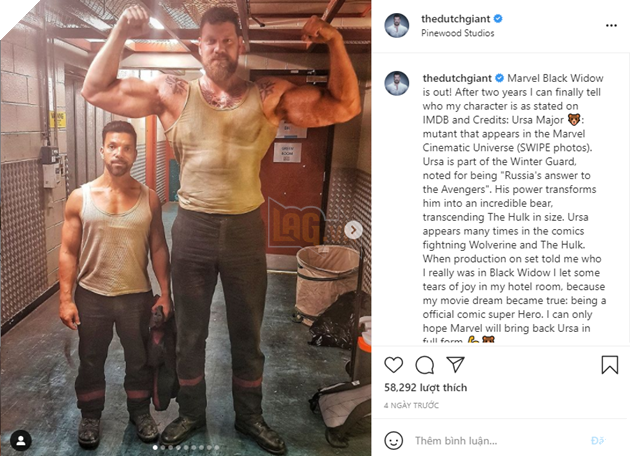Screen dimensions: 630x456
Task: Open thedutchgiant username in the header
Action: click(x=456, y=19)
